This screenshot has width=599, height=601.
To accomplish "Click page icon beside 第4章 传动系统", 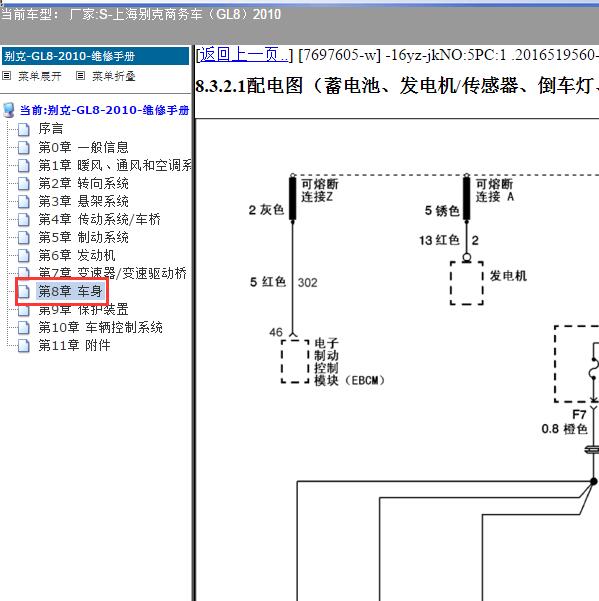I will 24,220.
